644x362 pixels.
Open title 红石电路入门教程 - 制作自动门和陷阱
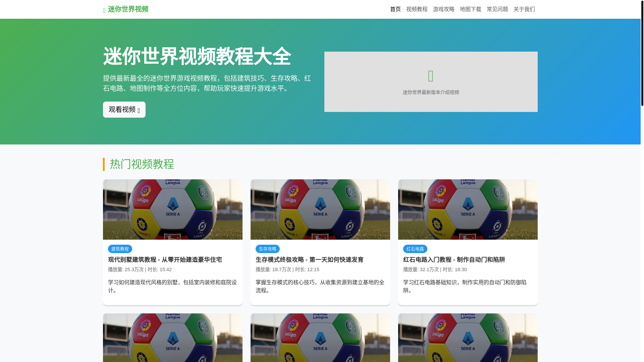click(x=454, y=260)
